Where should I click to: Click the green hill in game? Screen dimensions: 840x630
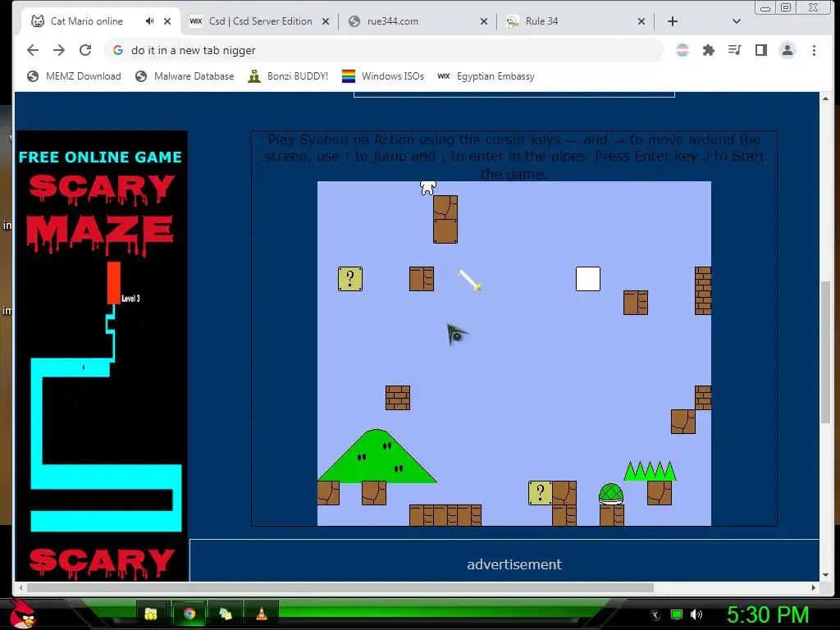pos(377,456)
